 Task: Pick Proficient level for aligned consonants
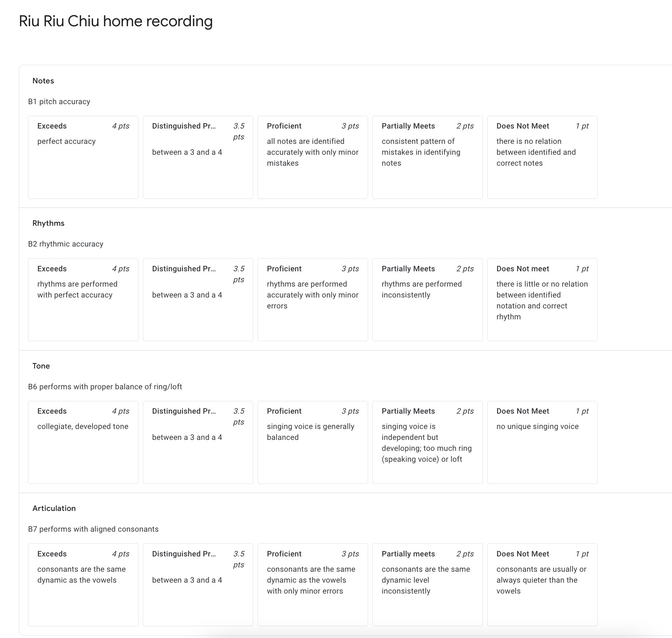tap(313, 584)
